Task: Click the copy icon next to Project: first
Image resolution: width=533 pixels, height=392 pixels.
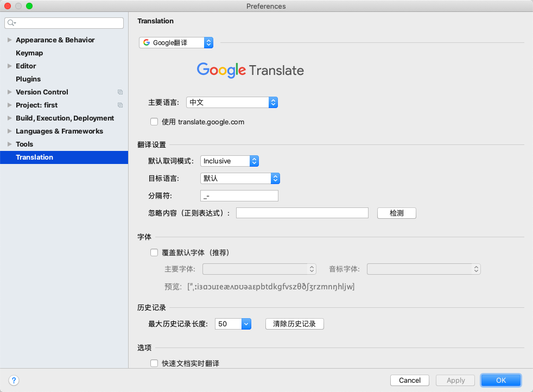Action: pos(120,105)
